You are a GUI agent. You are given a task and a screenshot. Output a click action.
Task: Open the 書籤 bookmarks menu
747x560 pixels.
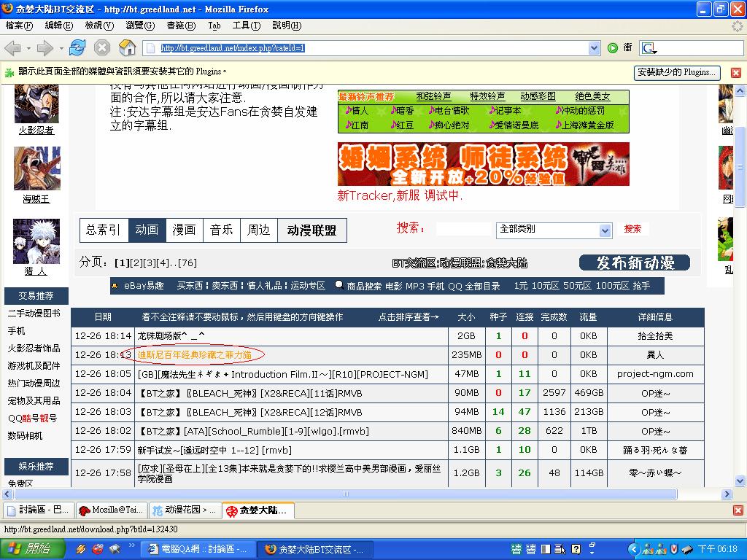pos(180,26)
